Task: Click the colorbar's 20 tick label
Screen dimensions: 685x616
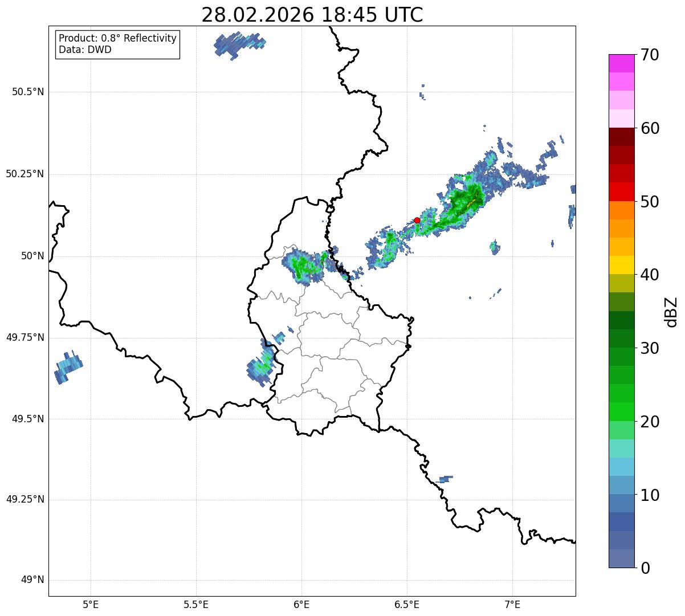Action: [x=650, y=422]
